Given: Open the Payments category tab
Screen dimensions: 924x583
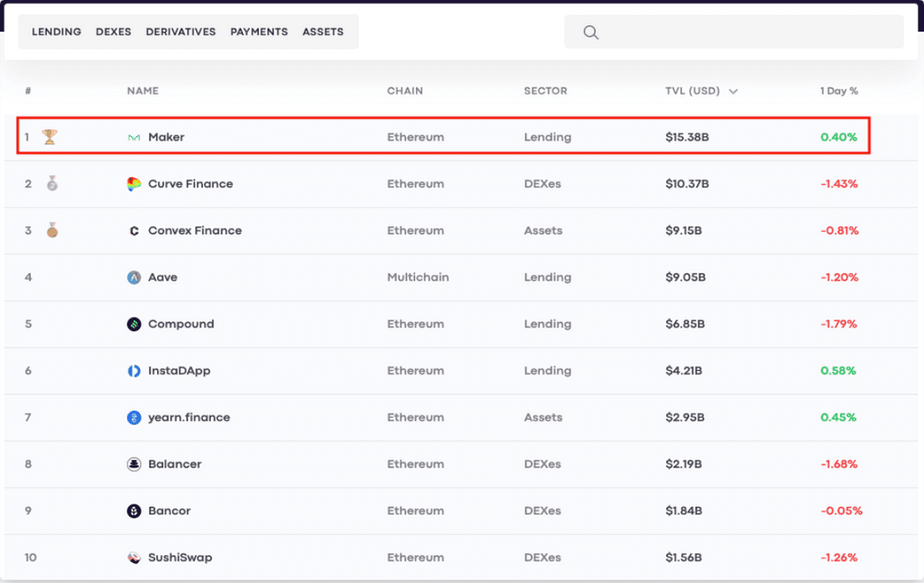Looking at the screenshot, I should (x=259, y=32).
